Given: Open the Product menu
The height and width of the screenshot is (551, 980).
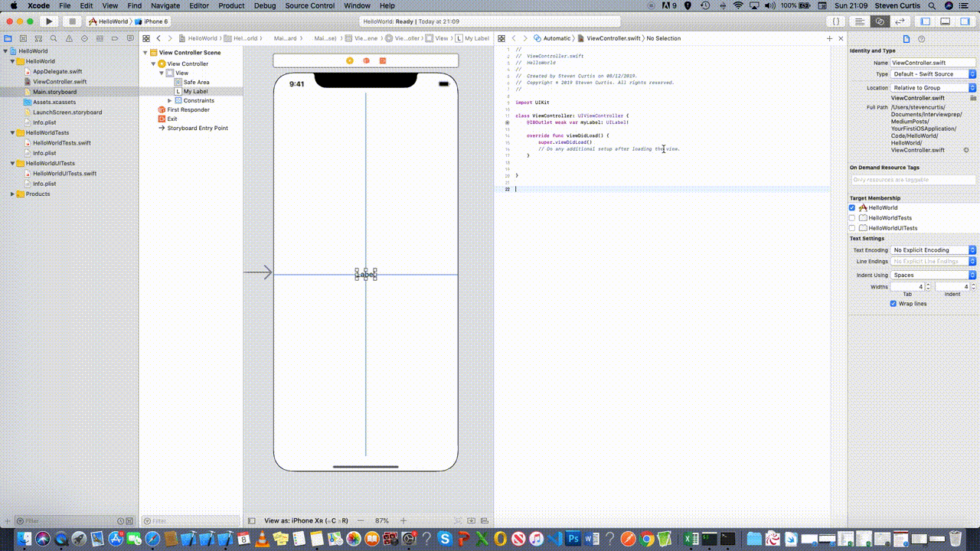Looking at the screenshot, I should coord(232,5).
